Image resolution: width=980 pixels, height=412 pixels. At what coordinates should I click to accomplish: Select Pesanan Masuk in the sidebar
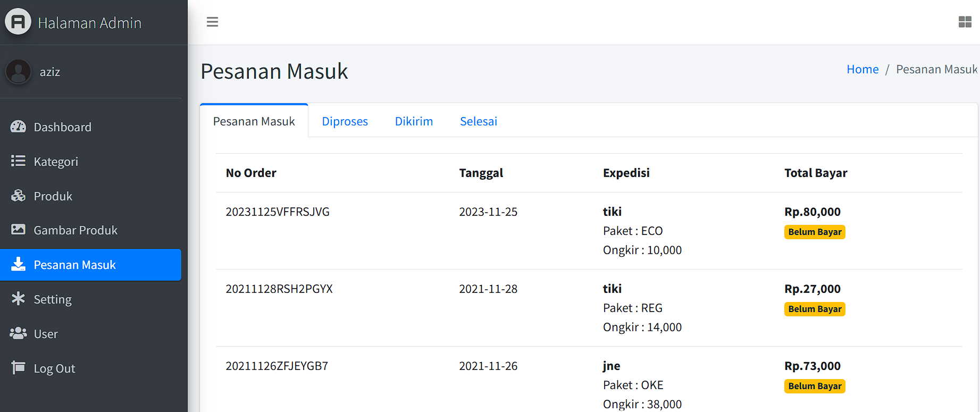coord(74,265)
